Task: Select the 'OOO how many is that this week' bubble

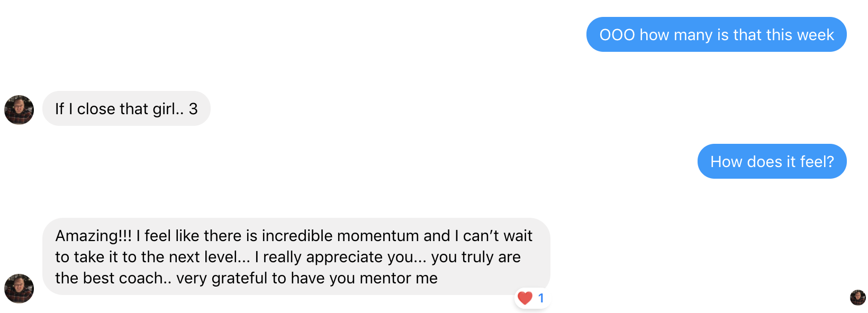Action: 717,34
